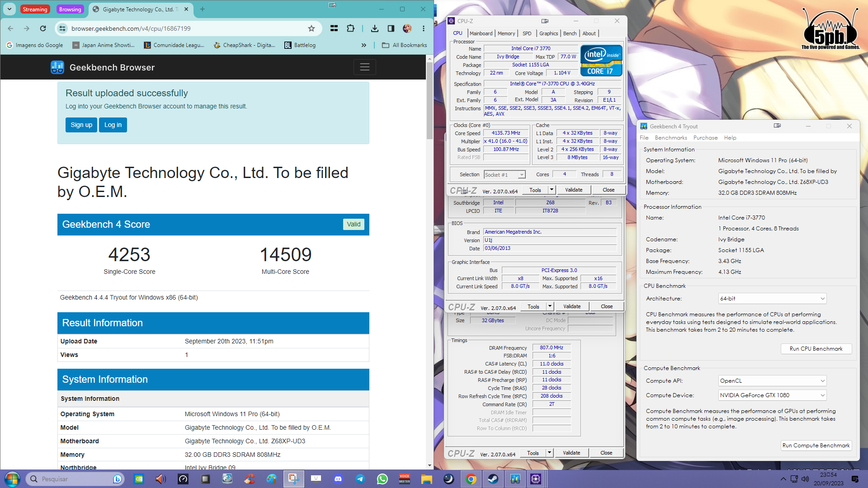Open the Chrome side panel icon

[x=391, y=28]
